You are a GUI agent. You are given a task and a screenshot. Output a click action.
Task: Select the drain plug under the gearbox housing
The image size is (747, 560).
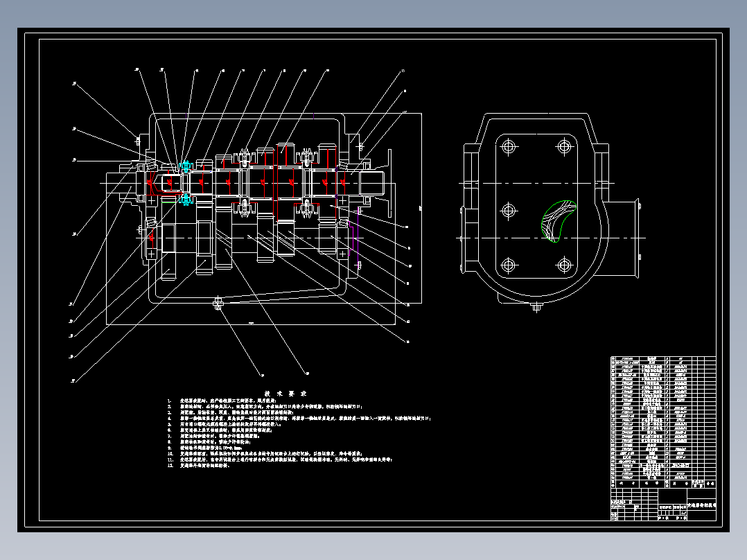click(x=218, y=303)
